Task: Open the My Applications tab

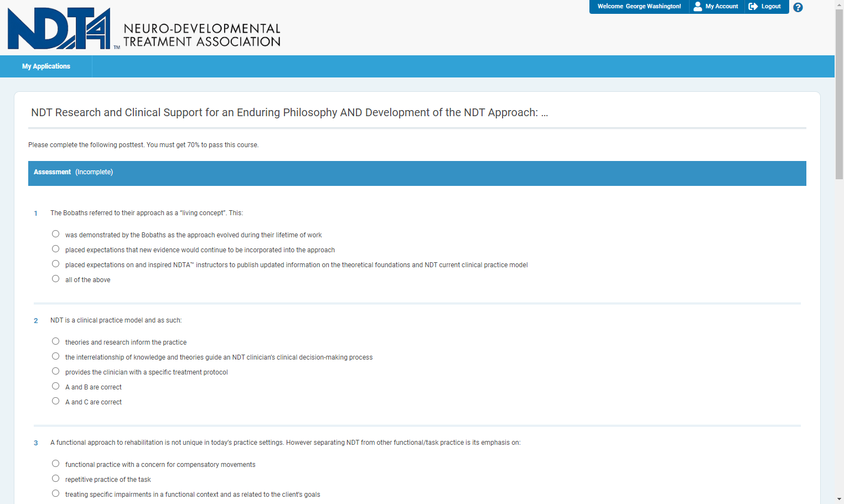Action: 46,66
